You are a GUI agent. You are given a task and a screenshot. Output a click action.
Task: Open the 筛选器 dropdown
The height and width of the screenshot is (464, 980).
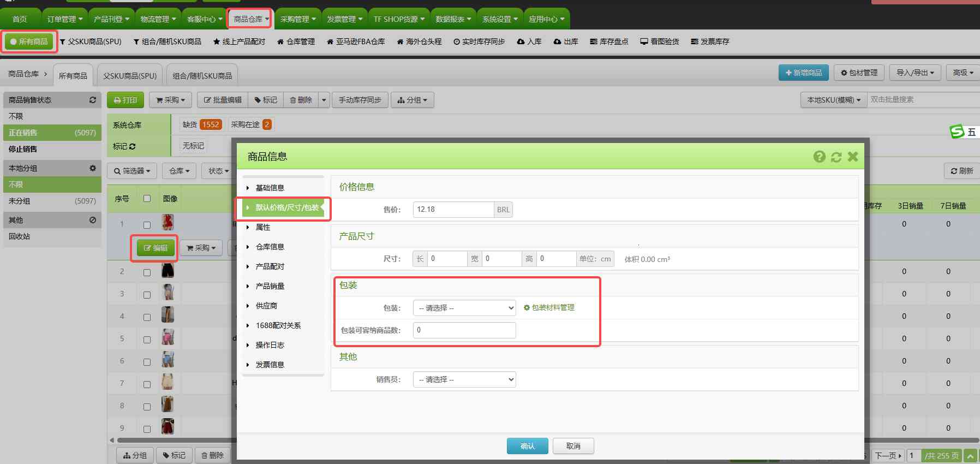click(132, 171)
